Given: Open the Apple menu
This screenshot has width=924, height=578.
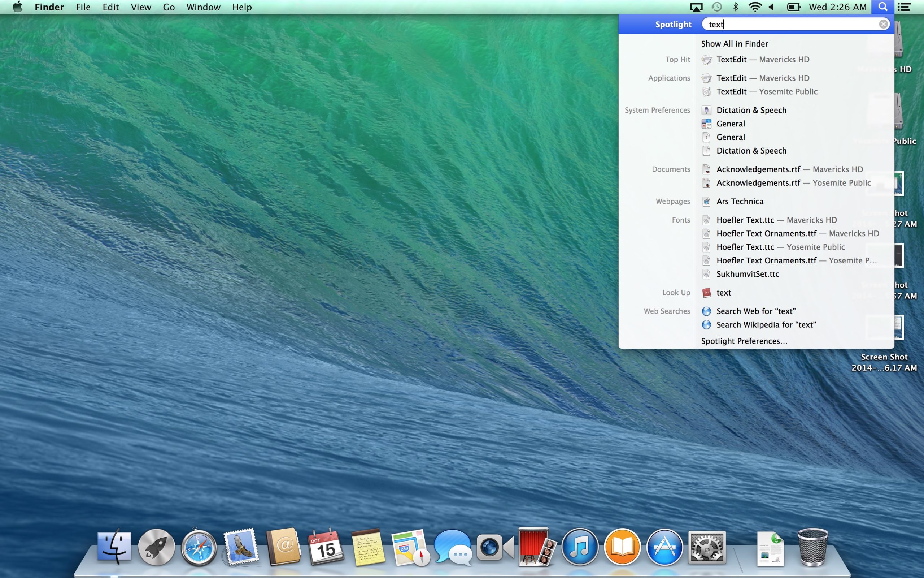Looking at the screenshot, I should tap(17, 7).
